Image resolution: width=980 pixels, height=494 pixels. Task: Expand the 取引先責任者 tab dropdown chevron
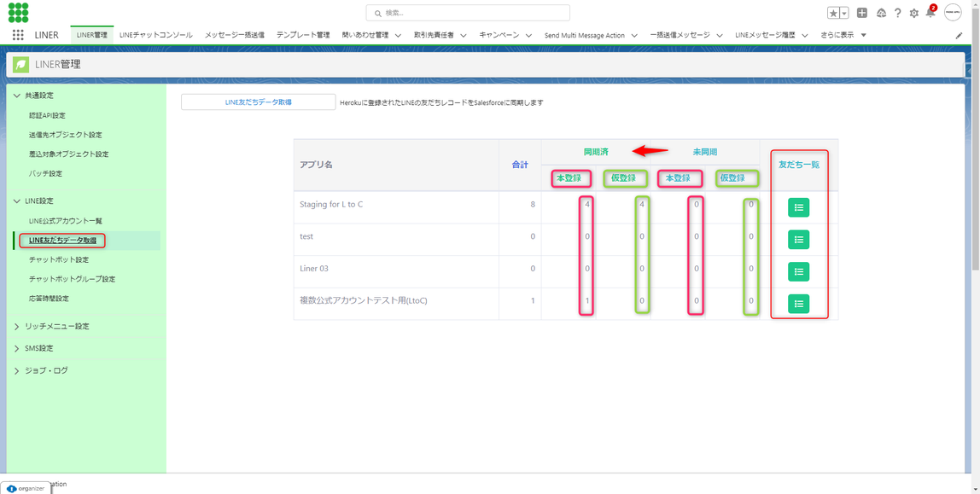(x=464, y=36)
